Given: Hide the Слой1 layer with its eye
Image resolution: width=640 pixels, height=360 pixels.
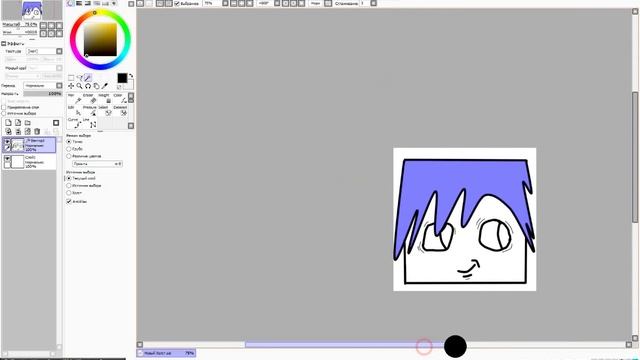Looking at the screenshot, I should click(x=7, y=159).
